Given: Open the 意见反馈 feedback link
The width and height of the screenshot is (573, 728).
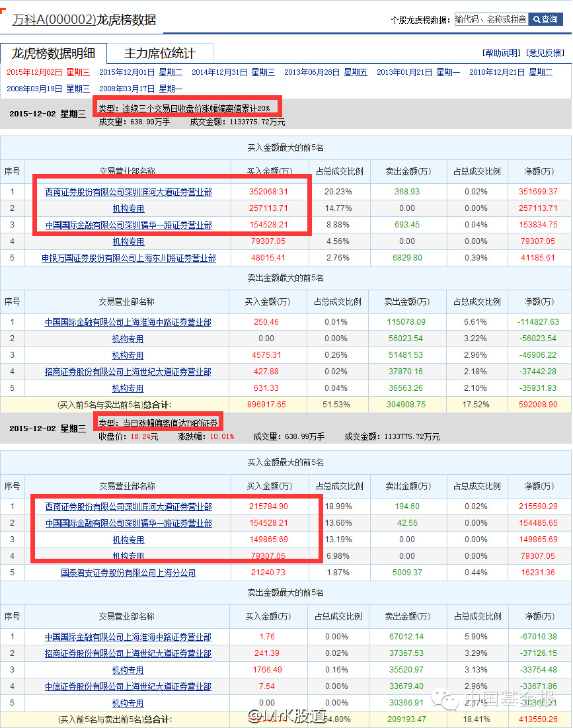Looking at the screenshot, I should pyautogui.click(x=547, y=52).
